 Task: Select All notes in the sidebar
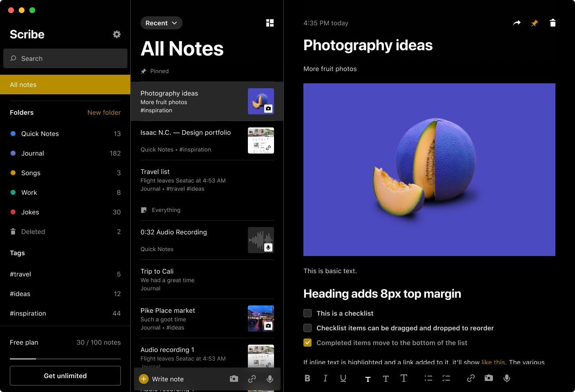[x=65, y=85]
